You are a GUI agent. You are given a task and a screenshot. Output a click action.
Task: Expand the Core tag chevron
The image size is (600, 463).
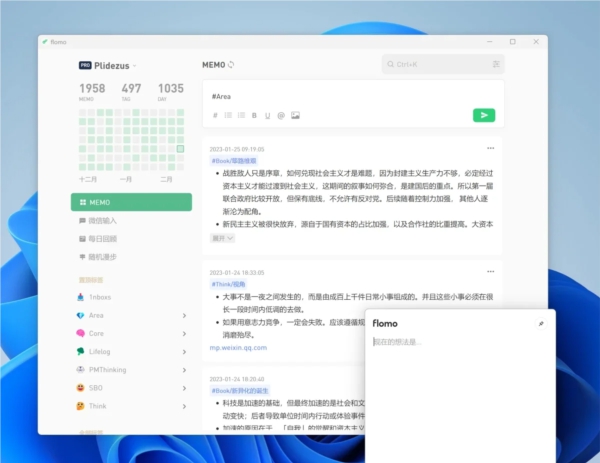pos(184,334)
